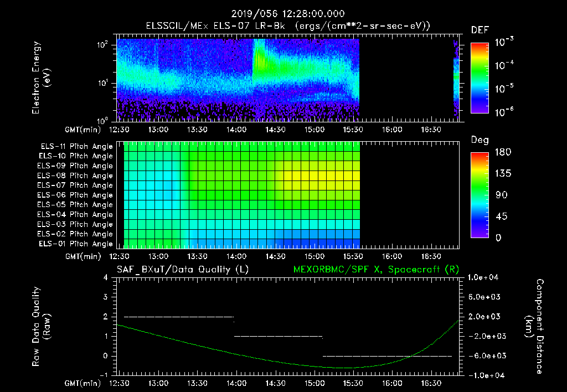Screen dimensions: 567x392
Task: Select the Raw Data Quality (Raw) axis label
Action: point(41,327)
